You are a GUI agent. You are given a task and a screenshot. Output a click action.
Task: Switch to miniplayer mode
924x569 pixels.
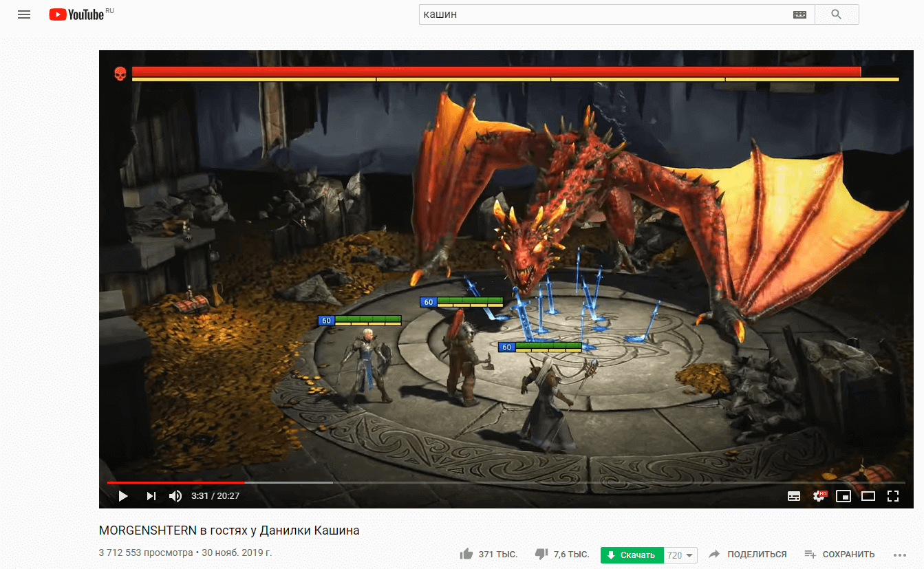(844, 495)
